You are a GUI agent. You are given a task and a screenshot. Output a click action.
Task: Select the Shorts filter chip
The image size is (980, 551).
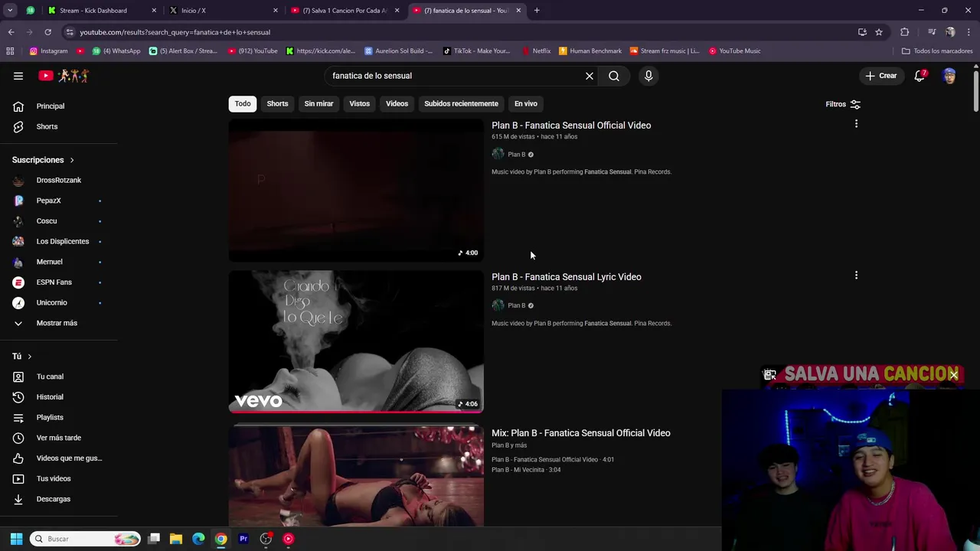277,103
